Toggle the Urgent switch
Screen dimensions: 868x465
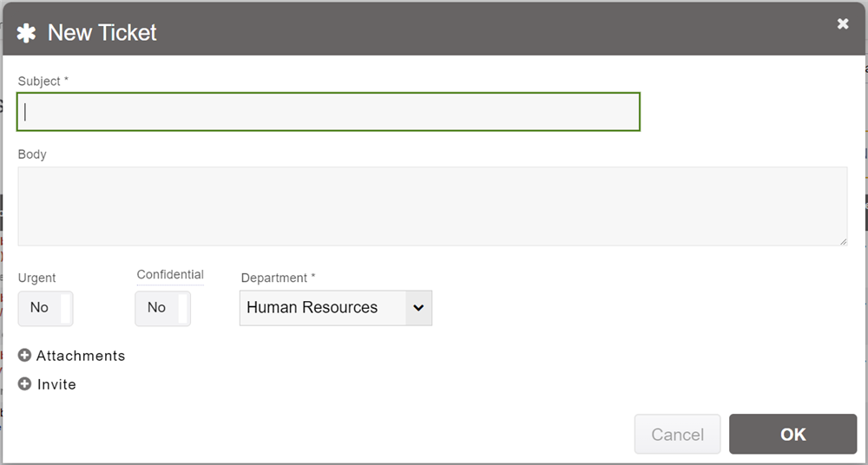[x=45, y=308]
